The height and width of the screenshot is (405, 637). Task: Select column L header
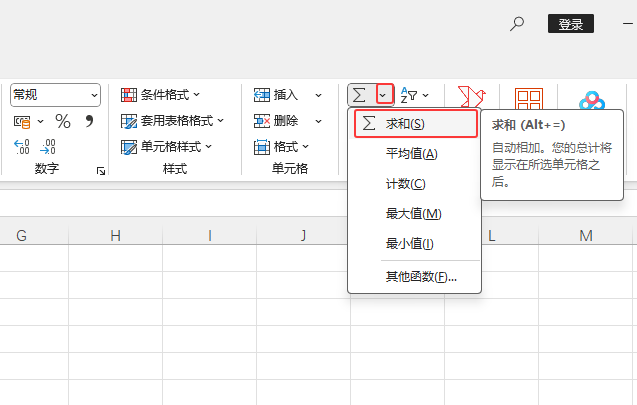492,236
